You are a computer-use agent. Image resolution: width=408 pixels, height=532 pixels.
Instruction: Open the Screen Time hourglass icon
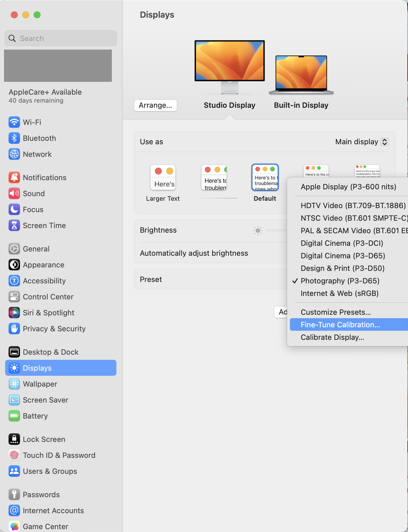pyautogui.click(x=14, y=226)
